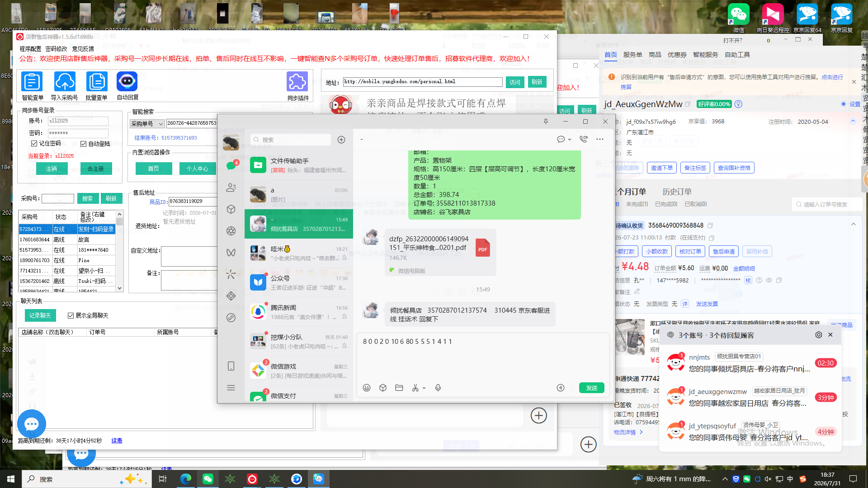Click the 记录聊天 button
The image size is (868, 488).
coord(40,315)
